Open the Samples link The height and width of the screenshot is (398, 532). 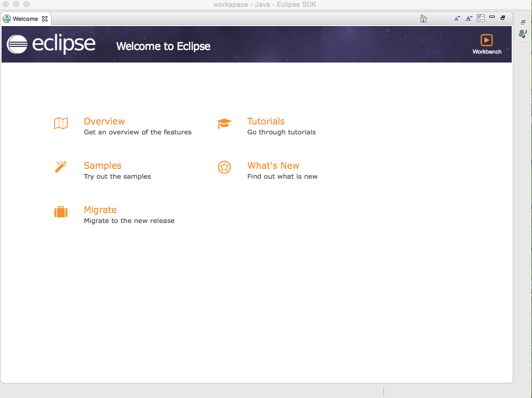(x=103, y=165)
